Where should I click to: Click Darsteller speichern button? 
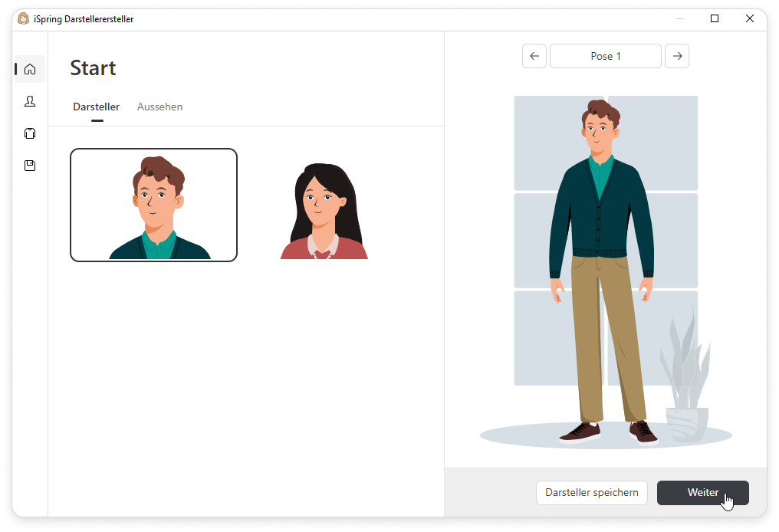(591, 493)
